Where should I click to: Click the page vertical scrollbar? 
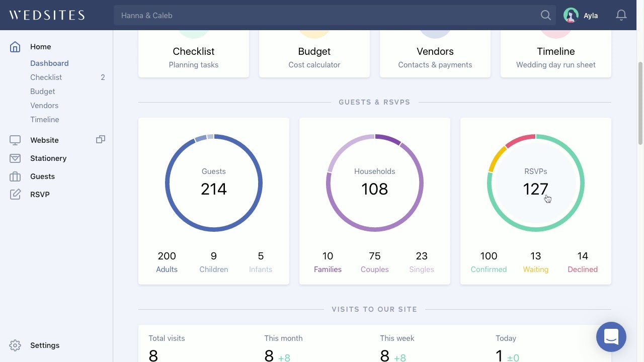[640, 103]
